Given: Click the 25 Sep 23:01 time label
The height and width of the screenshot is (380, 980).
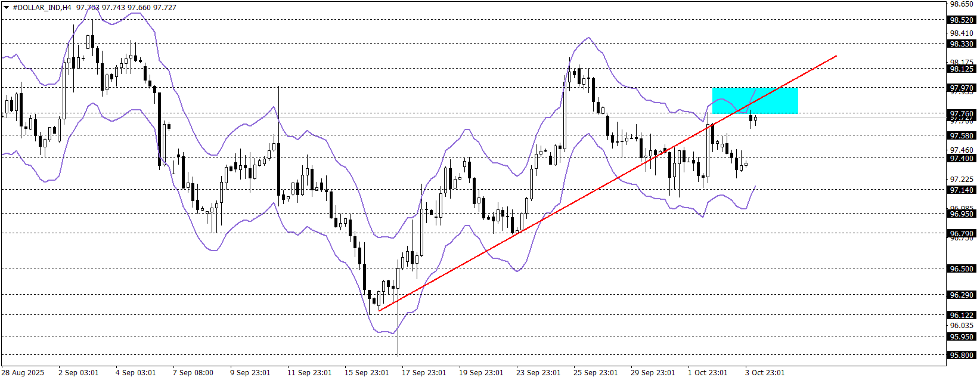Looking at the screenshot, I should tap(596, 372).
